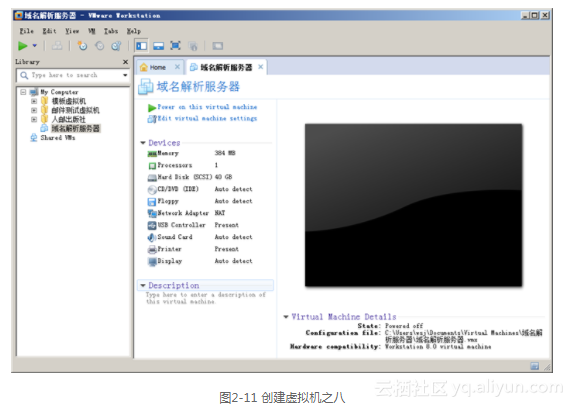This screenshot has width=574, height=408.
Task: Open the power options dropdown arrow
Action: pyautogui.click(x=35, y=46)
